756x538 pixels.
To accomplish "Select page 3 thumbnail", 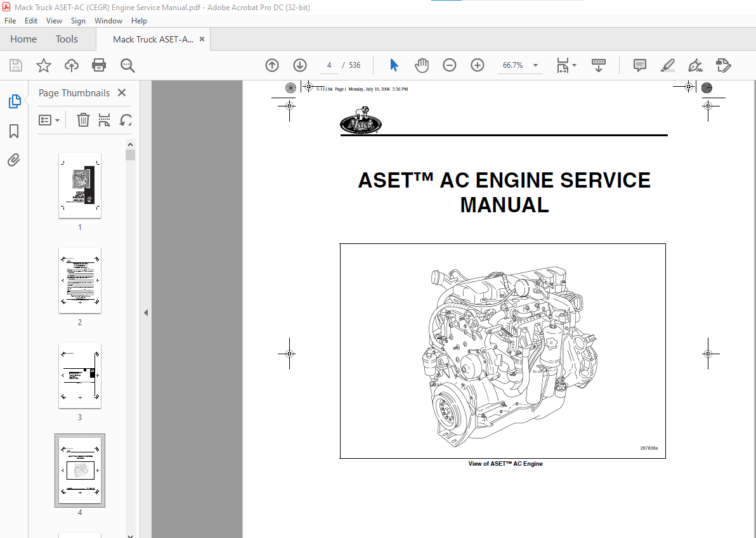I will point(80,376).
